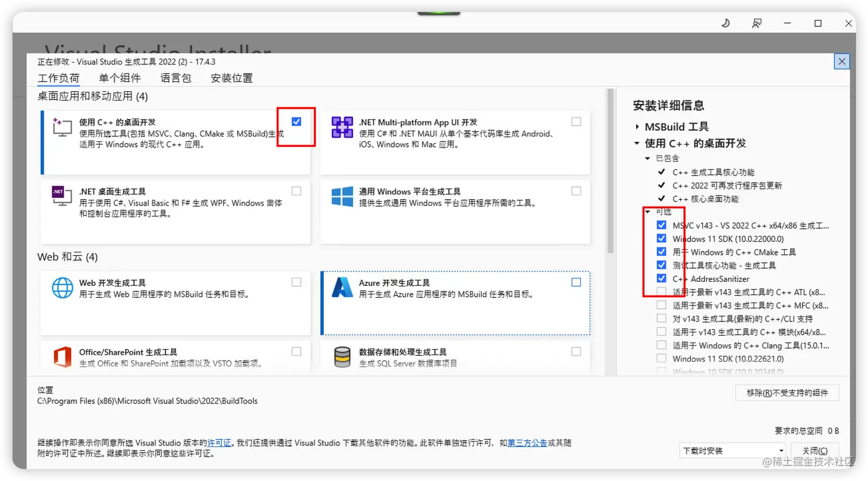Switch to the 工作负荷 tab
The width and height of the screenshot is (868, 481).
point(59,78)
